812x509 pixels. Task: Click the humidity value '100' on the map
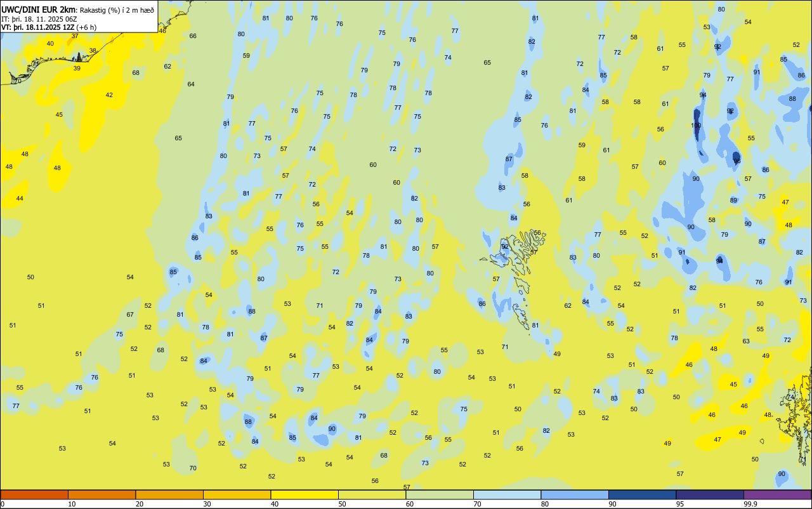tap(696, 125)
